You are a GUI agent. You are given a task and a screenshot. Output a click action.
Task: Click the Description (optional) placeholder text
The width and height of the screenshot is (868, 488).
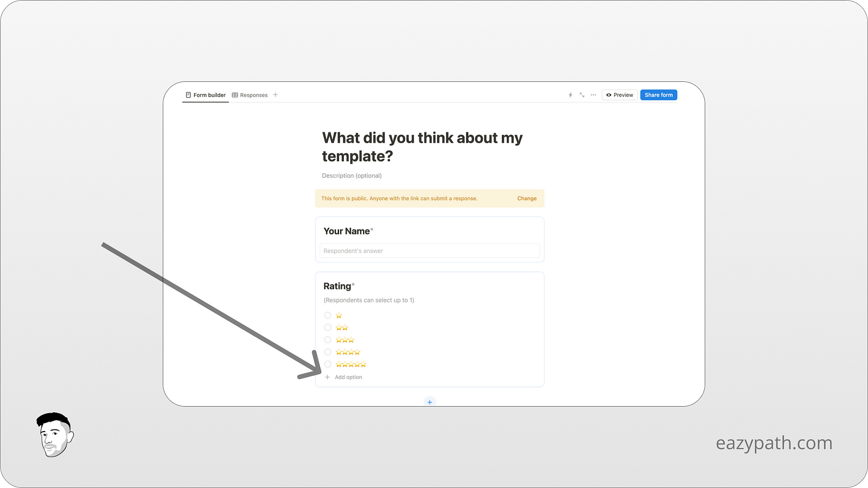pyautogui.click(x=352, y=175)
